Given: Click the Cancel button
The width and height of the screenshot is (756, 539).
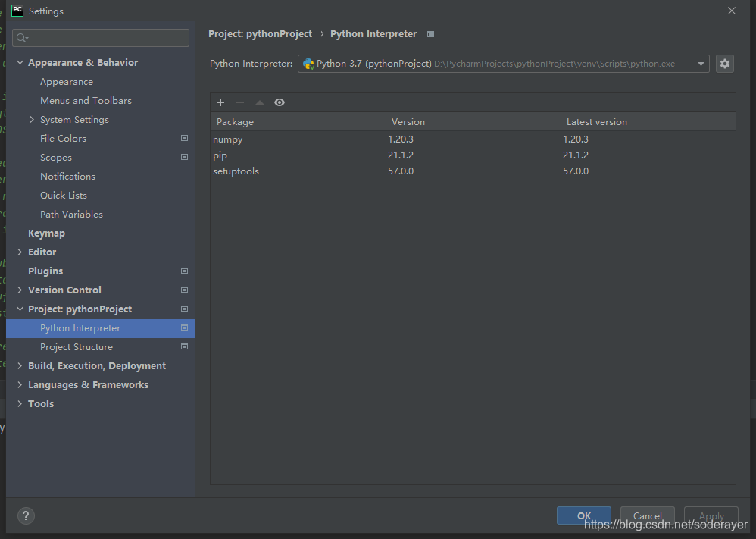Looking at the screenshot, I should point(648,515).
